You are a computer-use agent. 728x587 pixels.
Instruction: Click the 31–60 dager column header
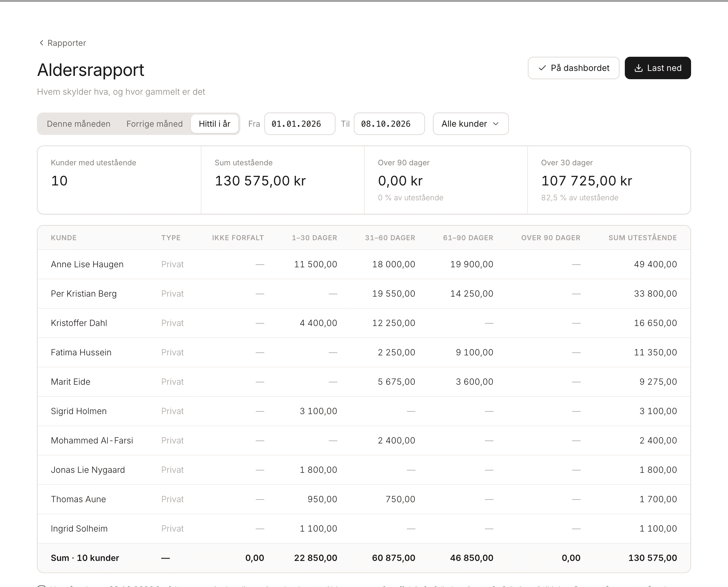pos(390,238)
